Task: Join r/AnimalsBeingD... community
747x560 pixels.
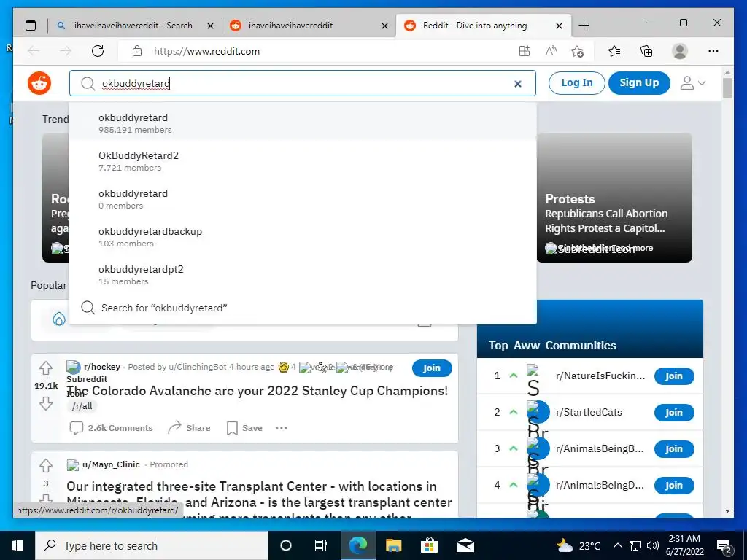Action: point(673,485)
